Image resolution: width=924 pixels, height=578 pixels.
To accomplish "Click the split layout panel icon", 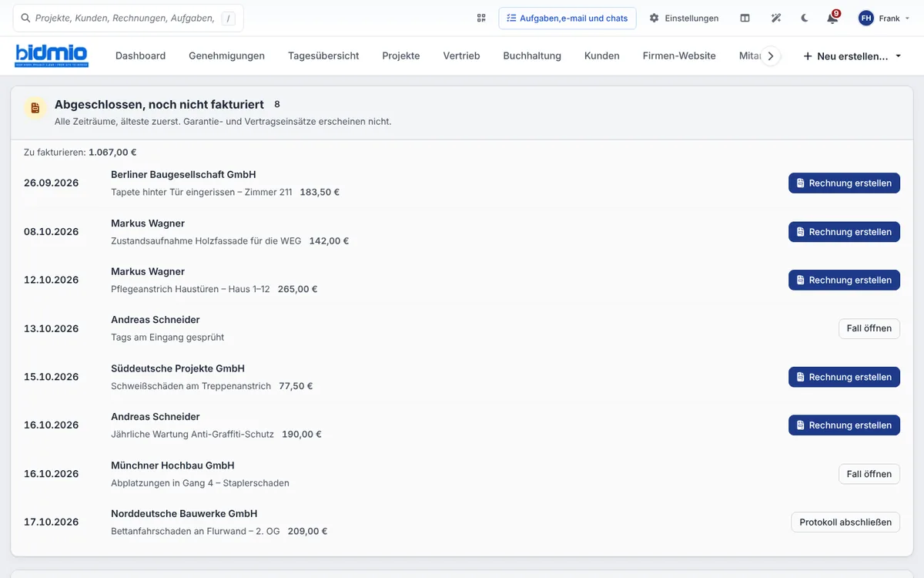I will point(745,18).
